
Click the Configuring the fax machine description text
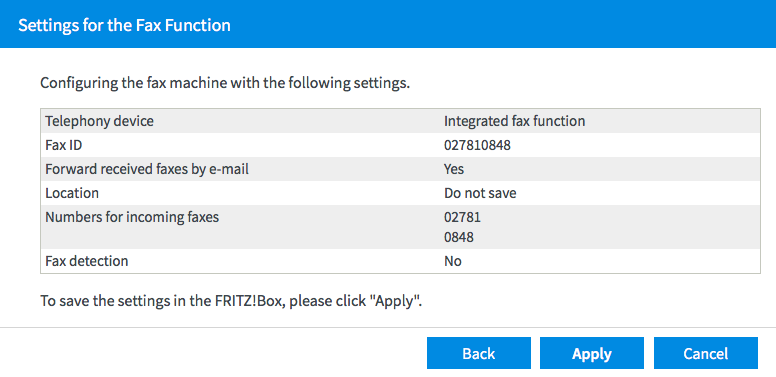click(x=225, y=83)
